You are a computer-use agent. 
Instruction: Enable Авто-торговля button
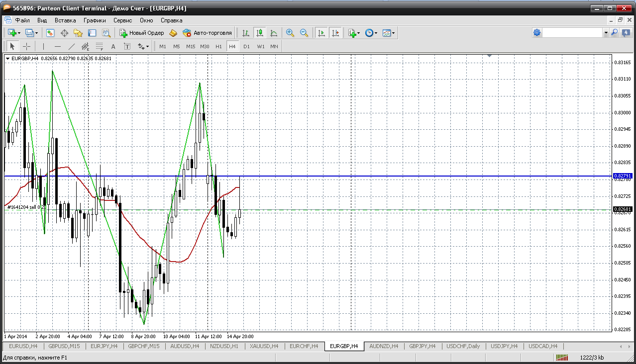click(208, 33)
